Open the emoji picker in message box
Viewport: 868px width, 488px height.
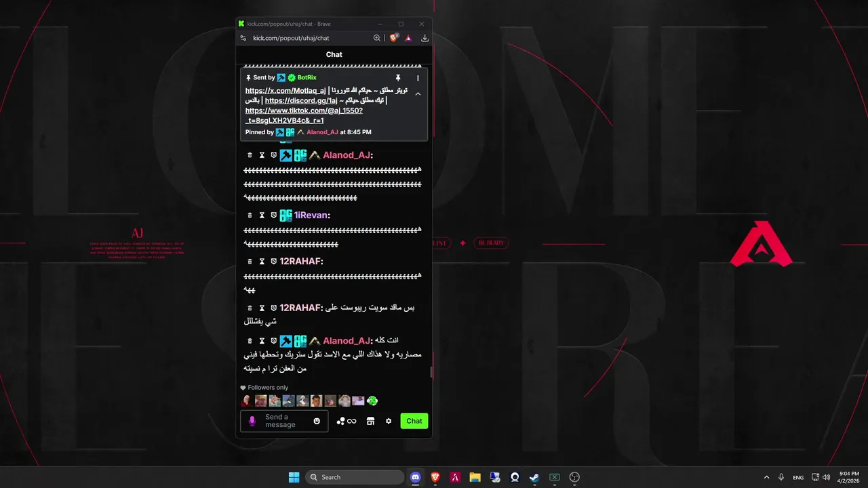[317, 421]
